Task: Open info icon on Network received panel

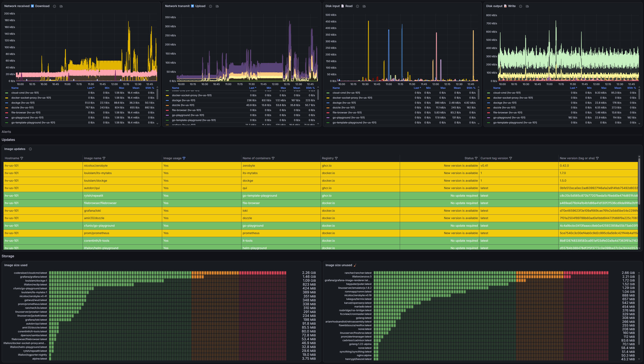Action: coord(54,6)
